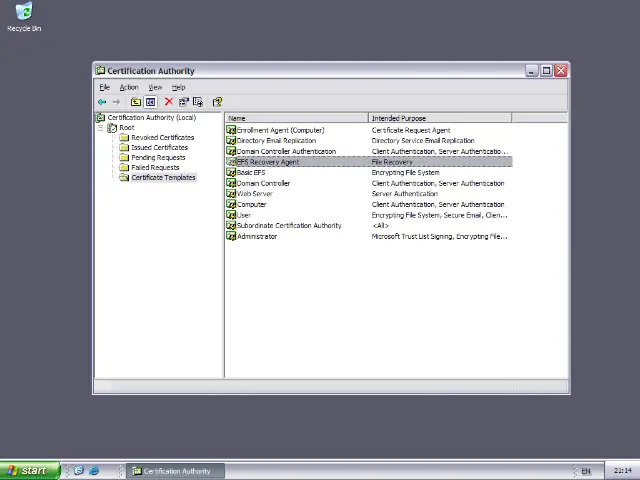Click the Subordinate Certification Authority template icon

pos(231,226)
